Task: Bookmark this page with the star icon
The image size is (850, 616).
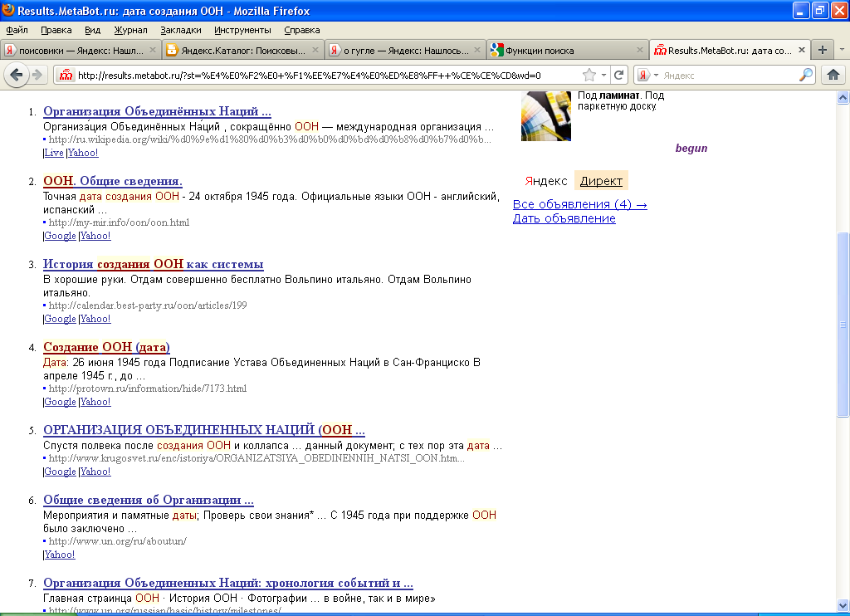Action: coord(589,75)
